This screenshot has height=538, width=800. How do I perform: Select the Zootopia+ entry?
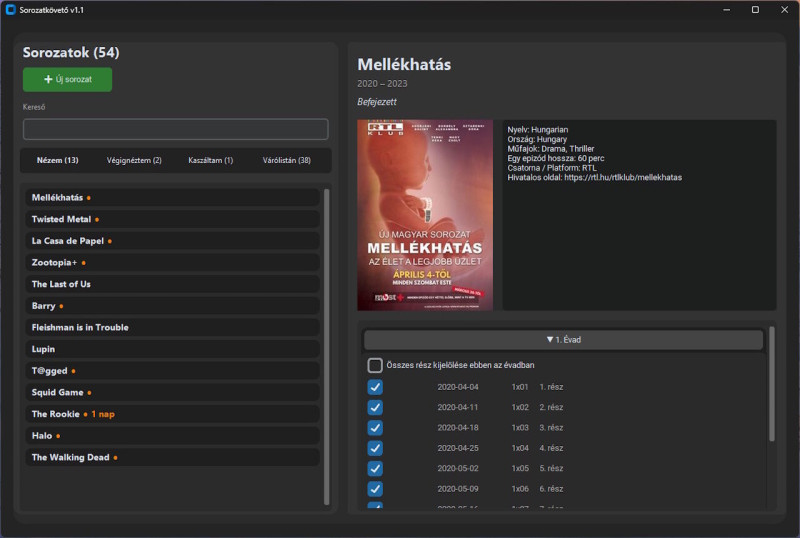pos(172,263)
